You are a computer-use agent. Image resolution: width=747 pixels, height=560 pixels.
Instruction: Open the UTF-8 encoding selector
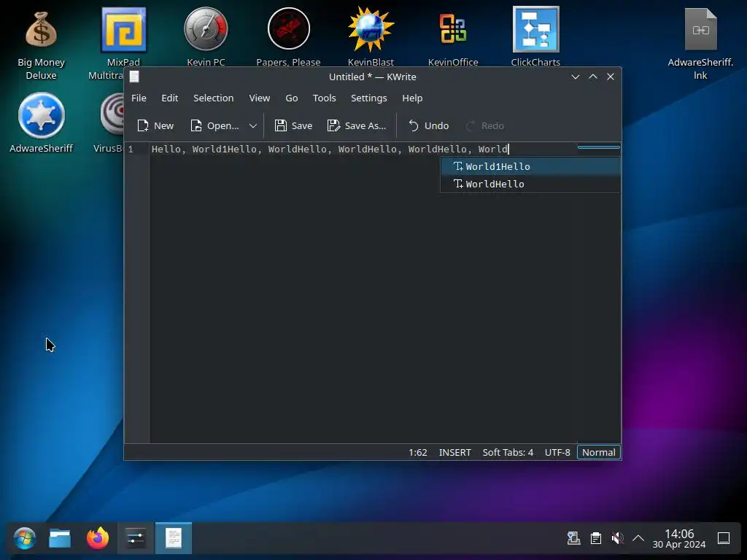pos(557,452)
